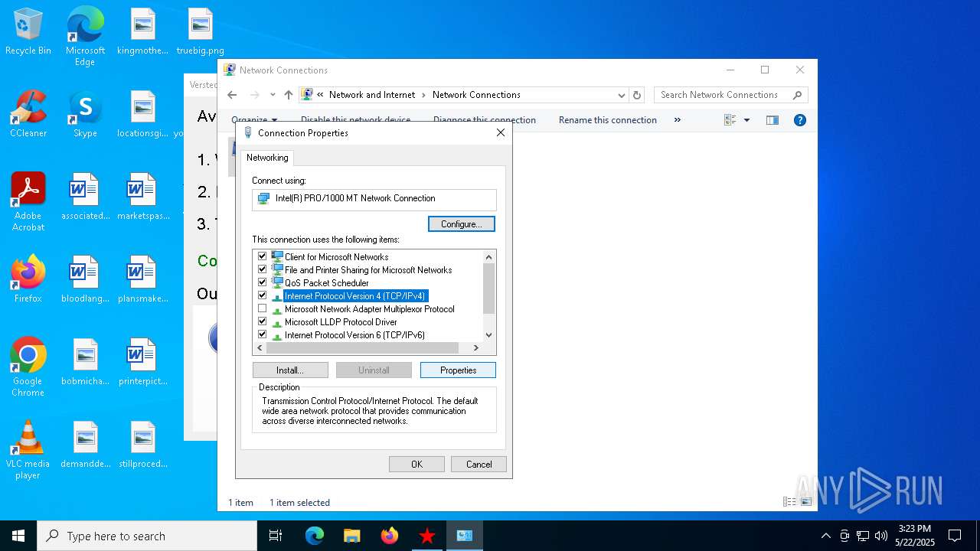This screenshot has height=551, width=980.
Task: Click the Configure... button
Action: click(x=462, y=224)
